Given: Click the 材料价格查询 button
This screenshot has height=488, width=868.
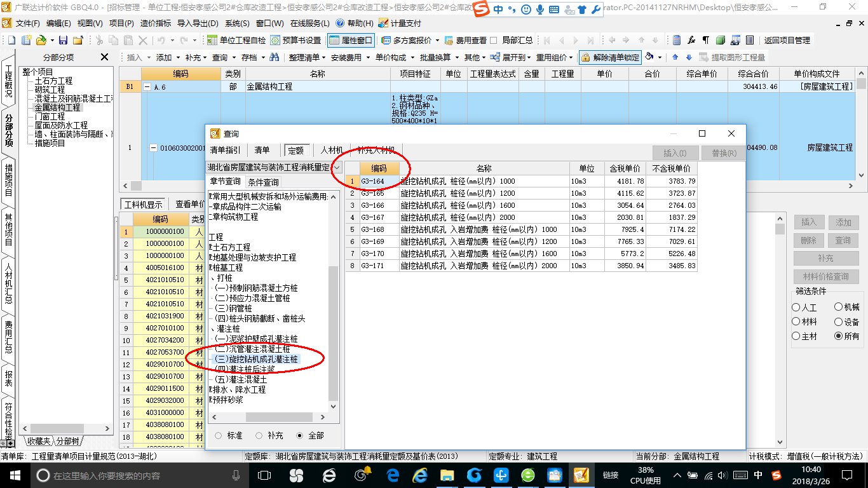Looking at the screenshot, I should click(826, 276).
